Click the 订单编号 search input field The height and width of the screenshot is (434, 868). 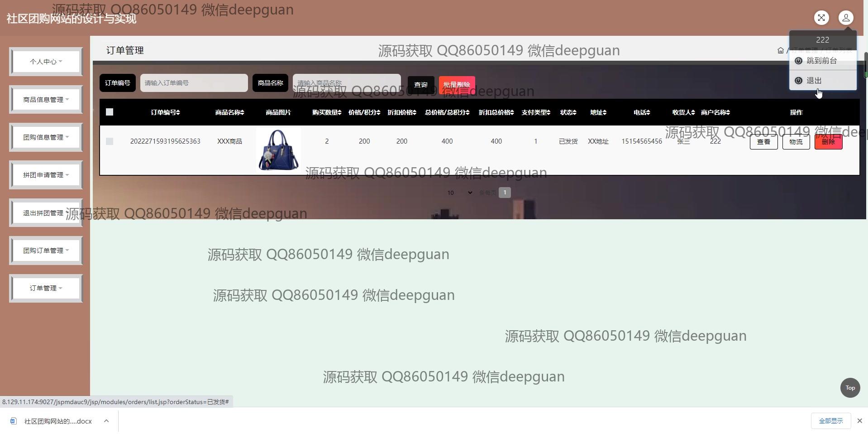[194, 83]
